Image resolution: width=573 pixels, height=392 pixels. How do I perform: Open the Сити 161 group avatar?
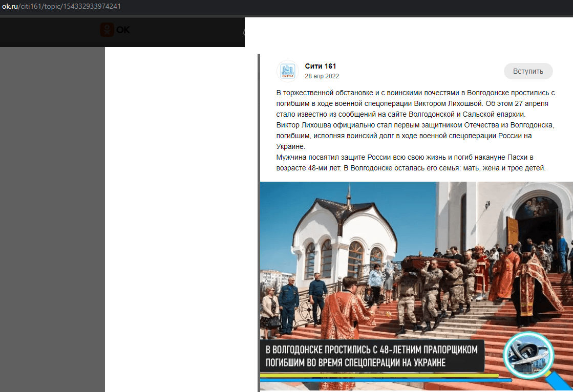pos(288,71)
